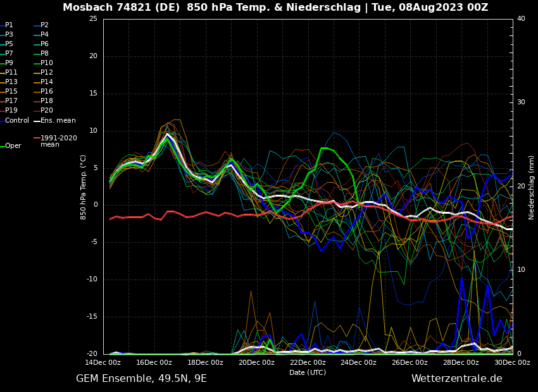Click the 14Dec 00z date axis label
The height and width of the screenshot is (392, 538).
[x=103, y=363]
